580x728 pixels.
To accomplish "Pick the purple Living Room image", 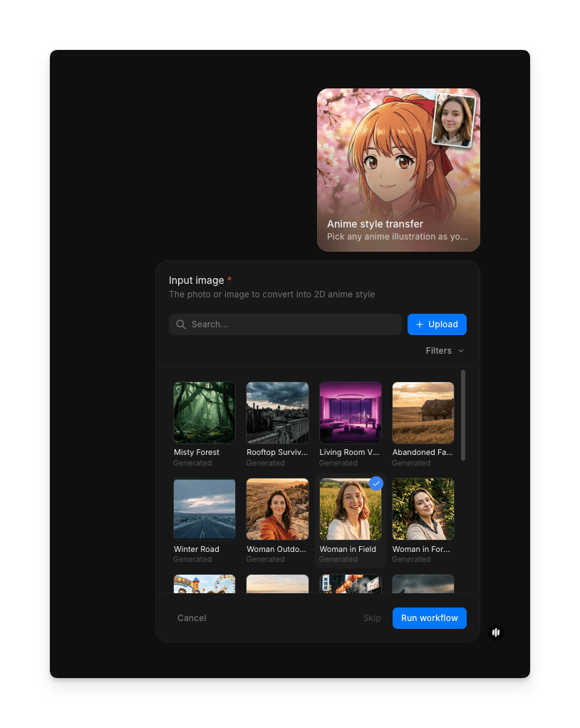I will [x=350, y=413].
